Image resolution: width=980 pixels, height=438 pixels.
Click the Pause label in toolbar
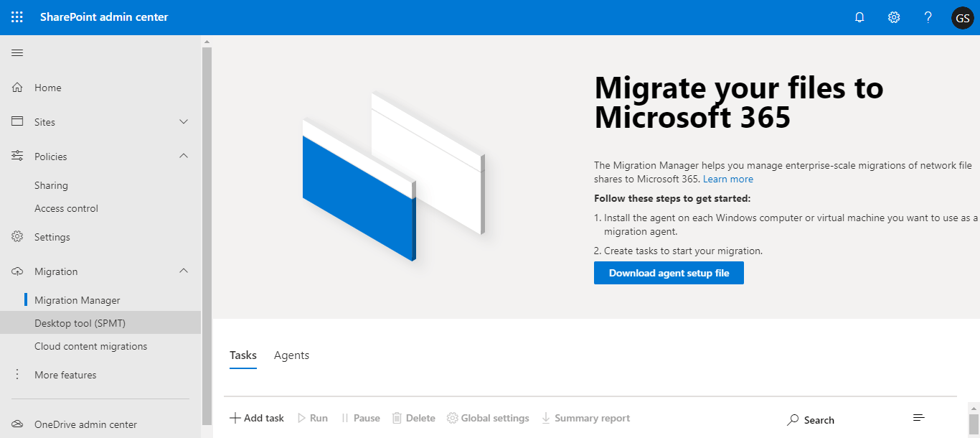pyautogui.click(x=367, y=418)
